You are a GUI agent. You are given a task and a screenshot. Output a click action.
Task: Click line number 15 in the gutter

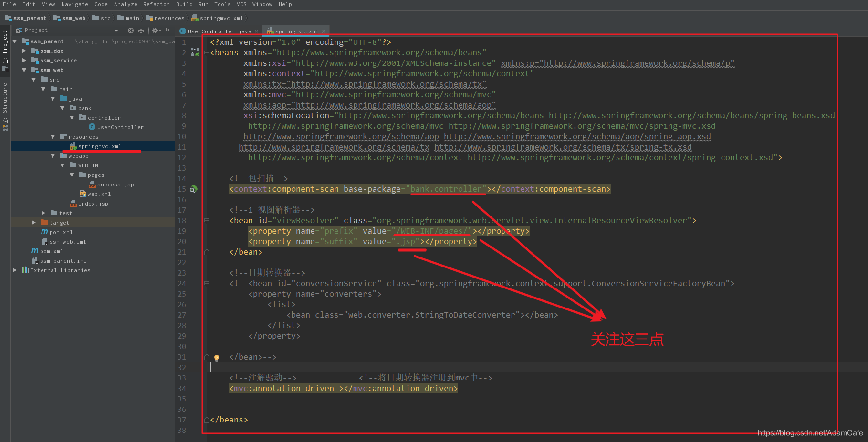coord(182,189)
